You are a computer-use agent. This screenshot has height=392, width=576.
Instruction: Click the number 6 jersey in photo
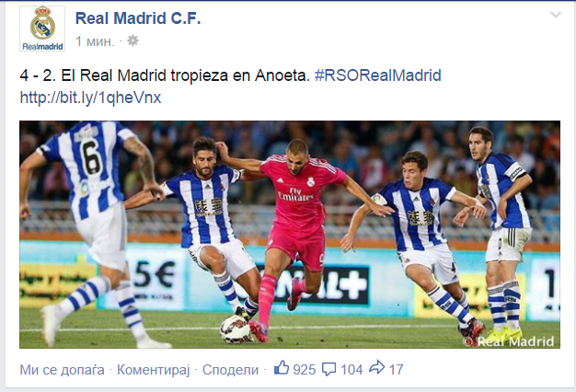(x=91, y=158)
